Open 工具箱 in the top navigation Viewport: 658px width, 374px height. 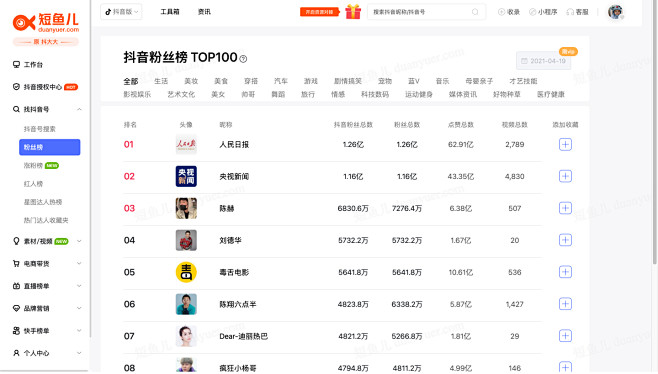(x=170, y=12)
